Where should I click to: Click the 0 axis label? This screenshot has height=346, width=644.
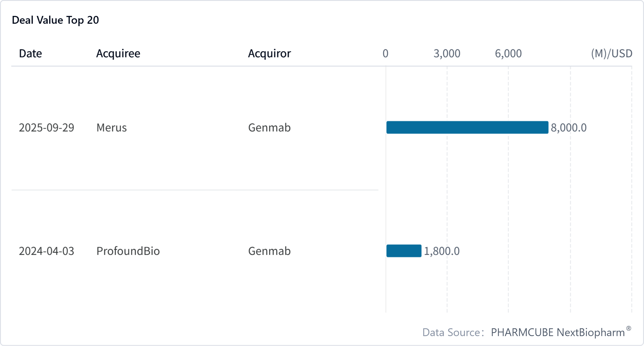(385, 53)
